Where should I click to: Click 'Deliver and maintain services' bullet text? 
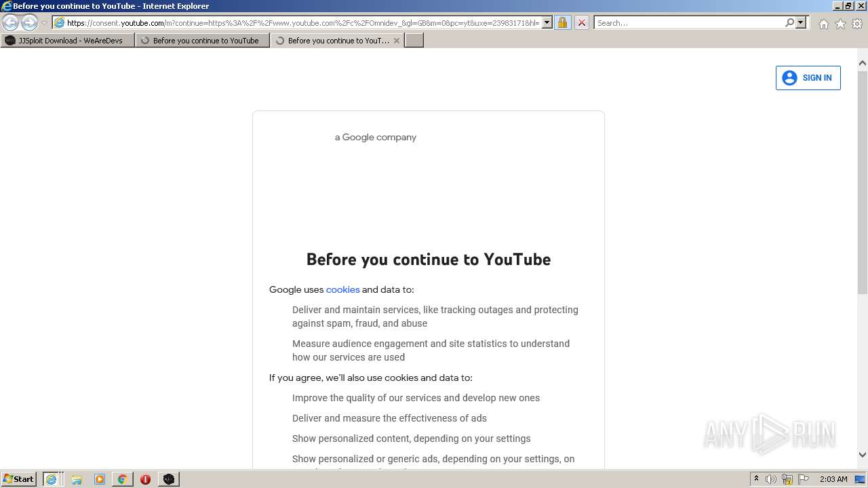(x=435, y=317)
